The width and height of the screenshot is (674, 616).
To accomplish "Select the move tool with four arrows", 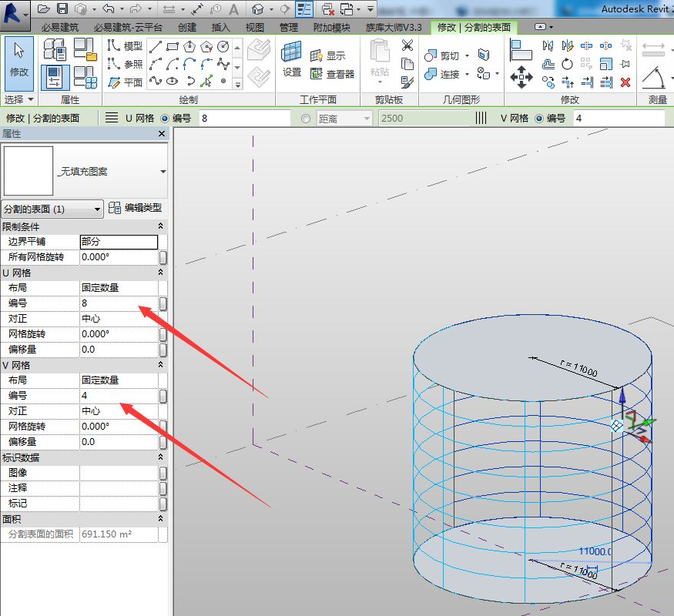I will (521, 76).
